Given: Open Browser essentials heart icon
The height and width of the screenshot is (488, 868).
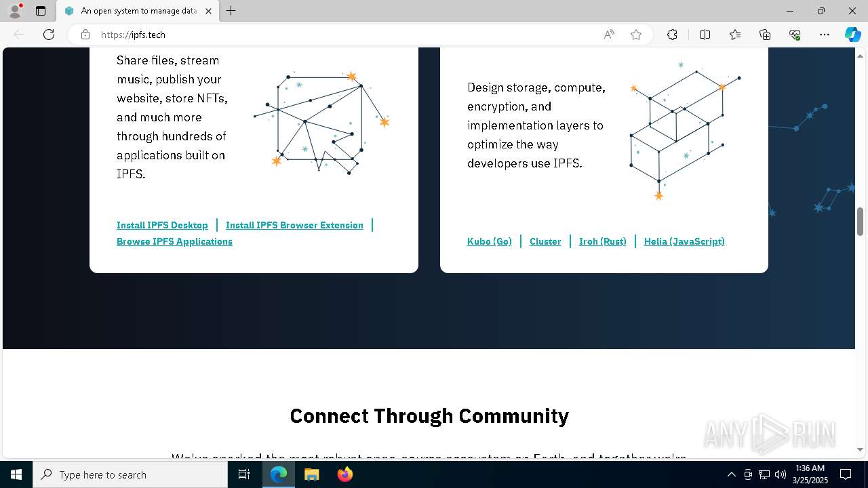Looking at the screenshot, I should [x=795, y=35].
